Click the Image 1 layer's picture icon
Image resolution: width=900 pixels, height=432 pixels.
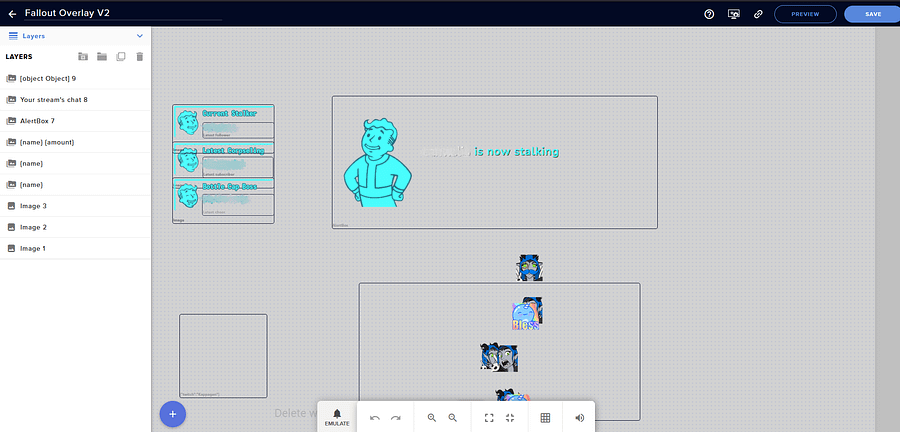tap(10, 248)
